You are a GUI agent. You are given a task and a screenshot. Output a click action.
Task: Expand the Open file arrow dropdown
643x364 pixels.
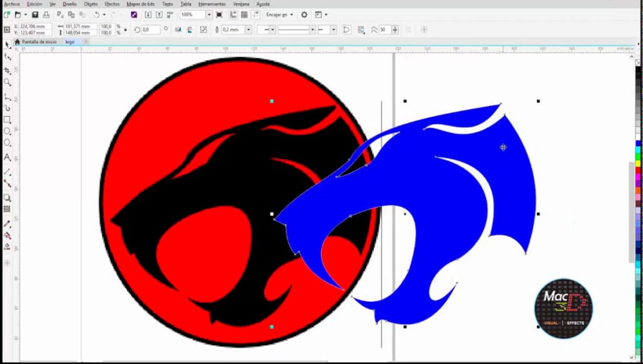(25, 15)
